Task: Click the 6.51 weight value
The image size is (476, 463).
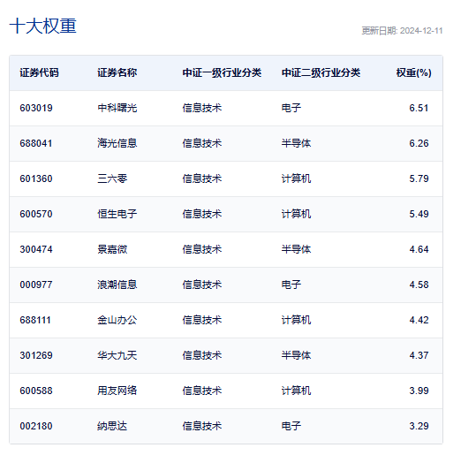Action: (x=419, y=108)
